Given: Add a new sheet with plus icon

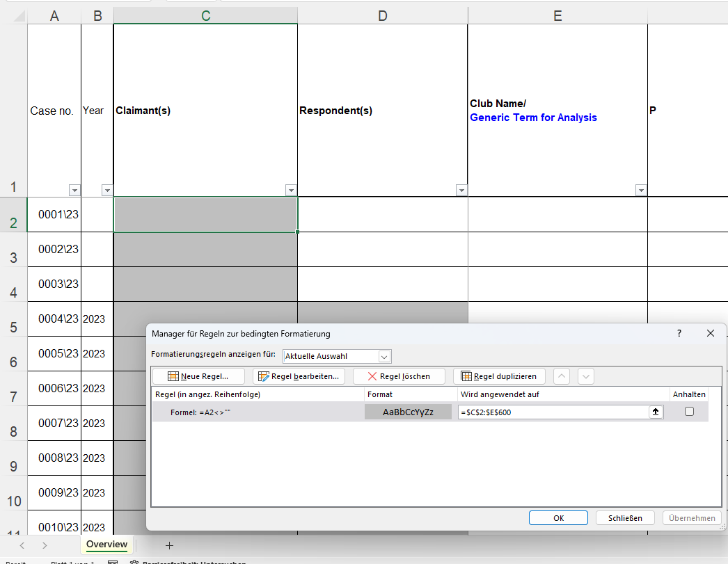Looking at the screenshot, I should coord(169,545).
